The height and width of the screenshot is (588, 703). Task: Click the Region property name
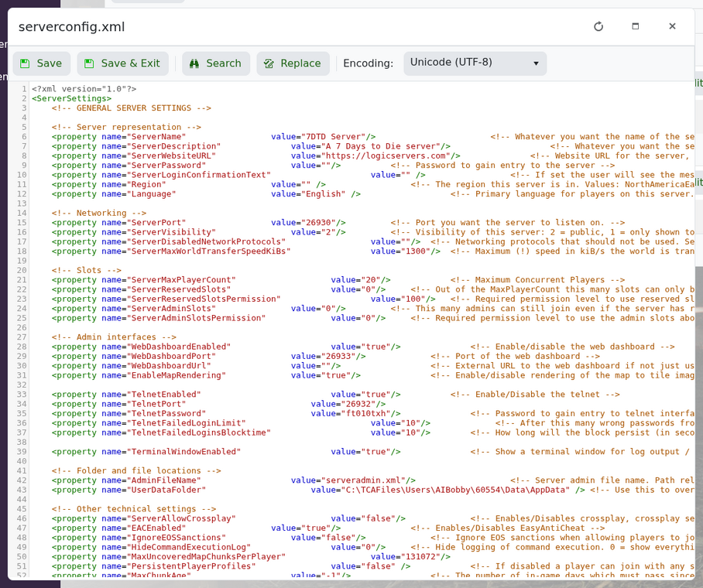146,185
